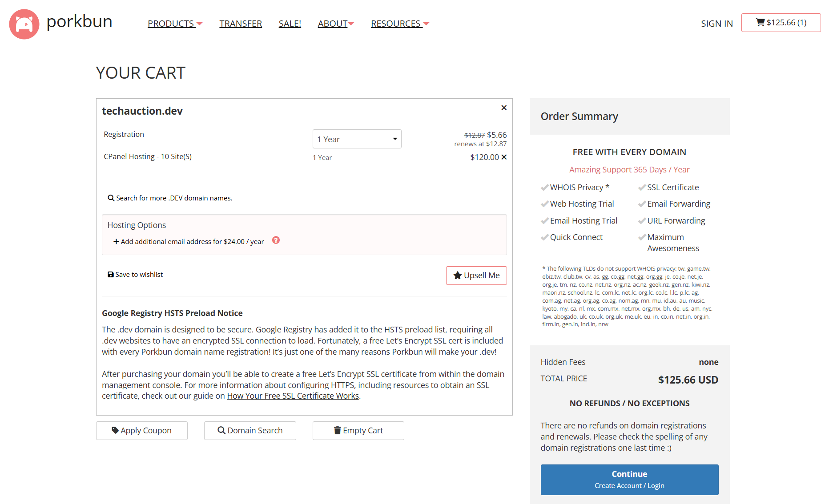821x504 pixels.
Task: Save domain to wishlist
Action: pyautogui.click(x=135, y=274)
